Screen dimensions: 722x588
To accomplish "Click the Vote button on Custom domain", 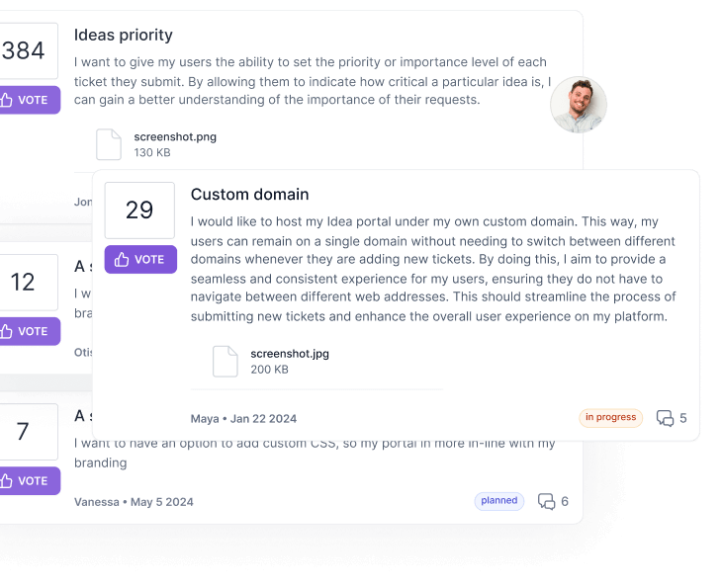I will tap(139, 260).
